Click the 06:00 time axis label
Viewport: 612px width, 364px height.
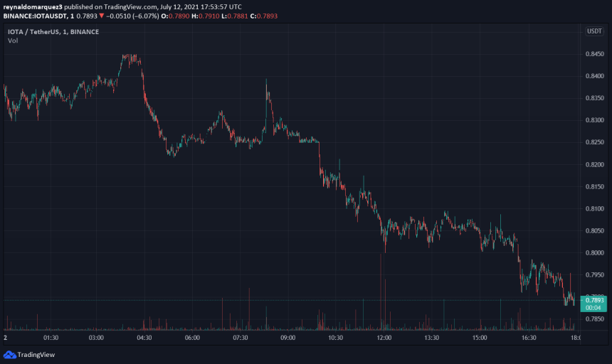point(192,338)
